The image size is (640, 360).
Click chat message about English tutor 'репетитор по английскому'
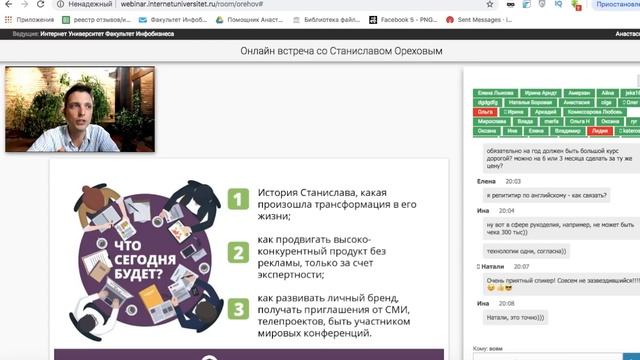pos(547,195)
